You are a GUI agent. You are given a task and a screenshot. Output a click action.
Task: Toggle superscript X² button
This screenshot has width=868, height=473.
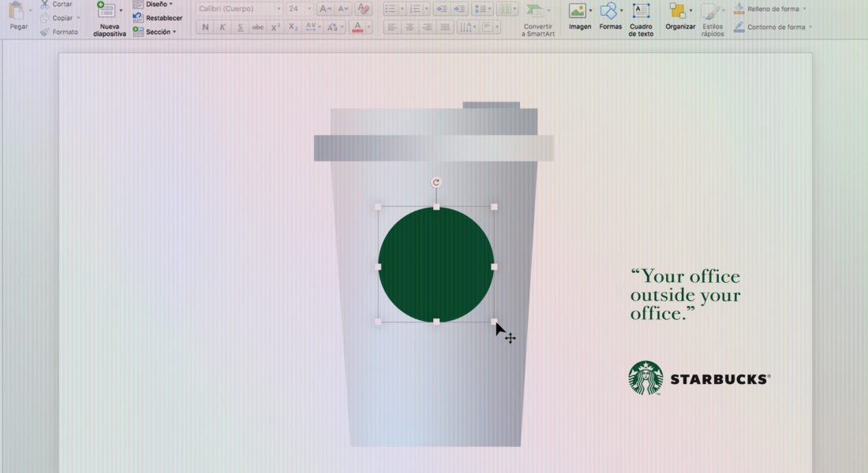coord(275,27)
